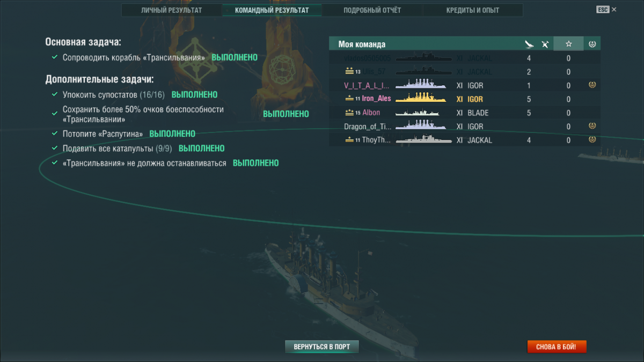This screenshot has width=644, height=362.
Task: Click highlighted XI IGOR ship name
Action: point(470,99)
